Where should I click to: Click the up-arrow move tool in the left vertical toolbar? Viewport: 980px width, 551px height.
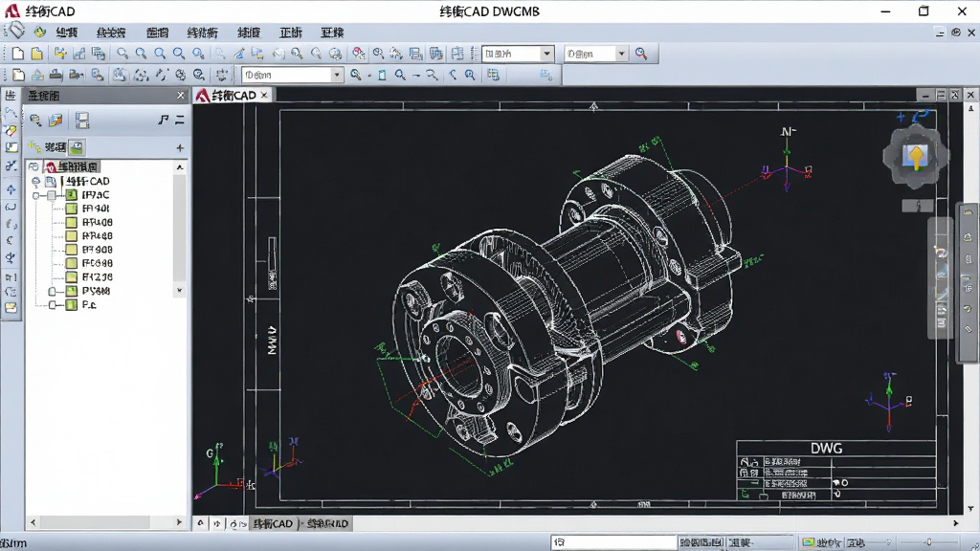click(11, 189)
